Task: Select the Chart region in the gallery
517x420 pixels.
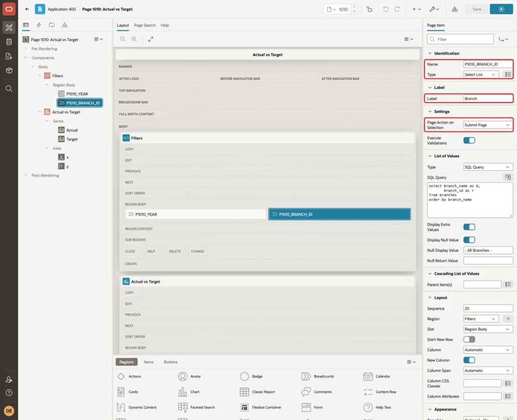Action: click(x=189, y=392)
